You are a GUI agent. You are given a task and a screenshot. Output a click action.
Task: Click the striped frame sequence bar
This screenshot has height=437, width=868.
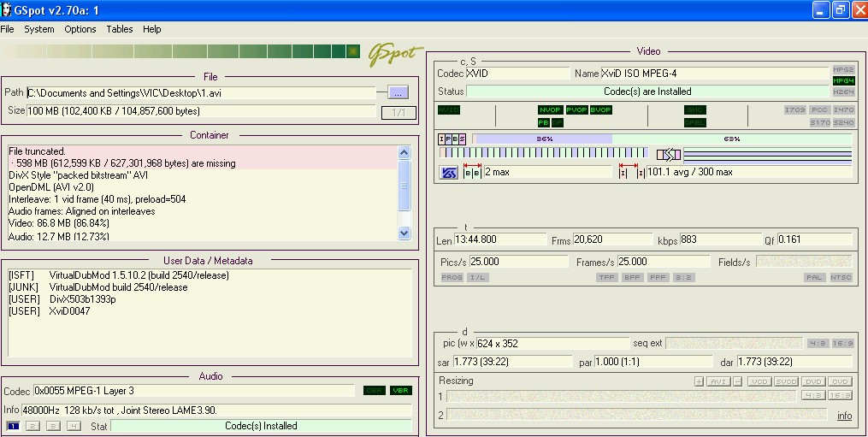pos(544,153)
